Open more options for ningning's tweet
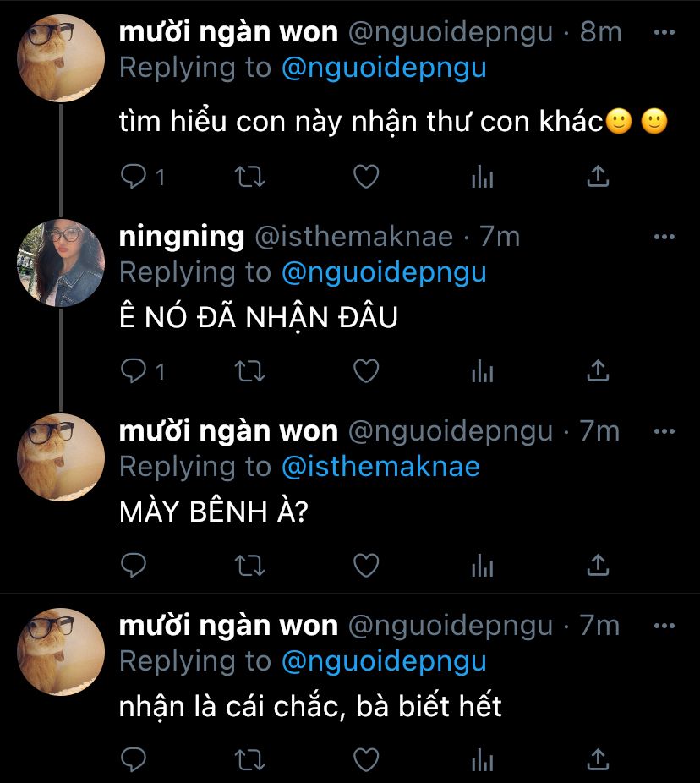Screen dimensions: 700x783 665,238
